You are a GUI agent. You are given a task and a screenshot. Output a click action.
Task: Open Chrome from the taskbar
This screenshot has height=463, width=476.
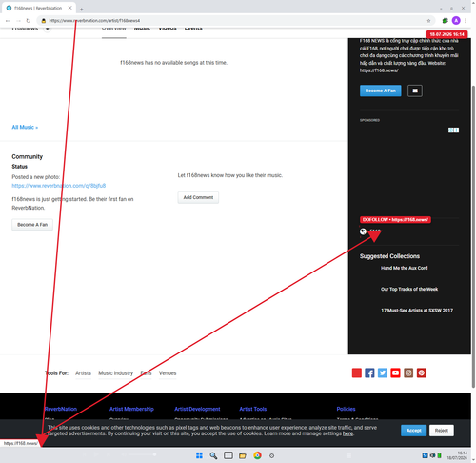pyautogui.click(x=257, y=455)
